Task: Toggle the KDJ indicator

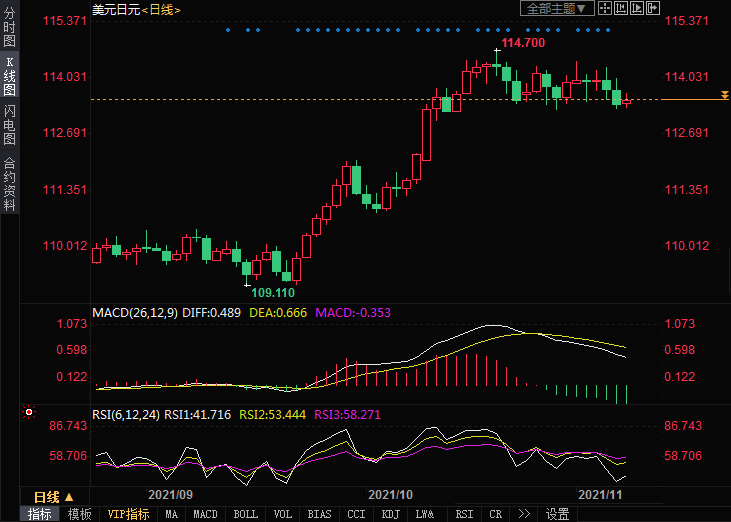Action: coord(390,514)
